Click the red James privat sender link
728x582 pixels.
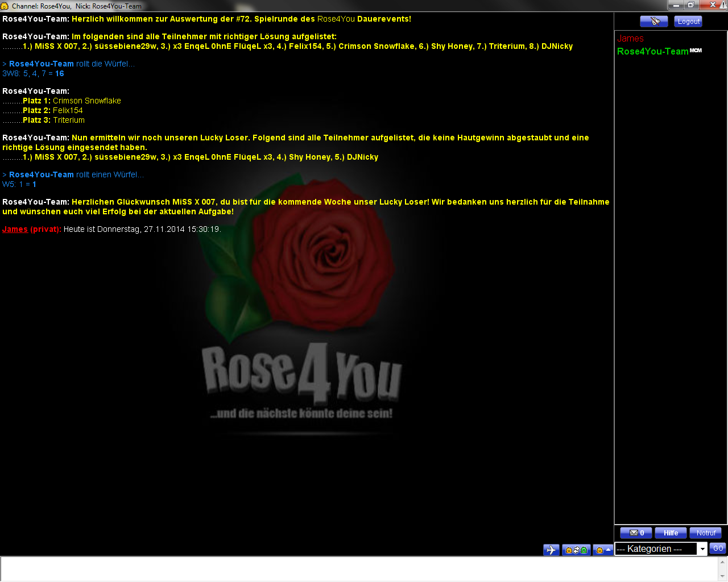click(15, 229)
